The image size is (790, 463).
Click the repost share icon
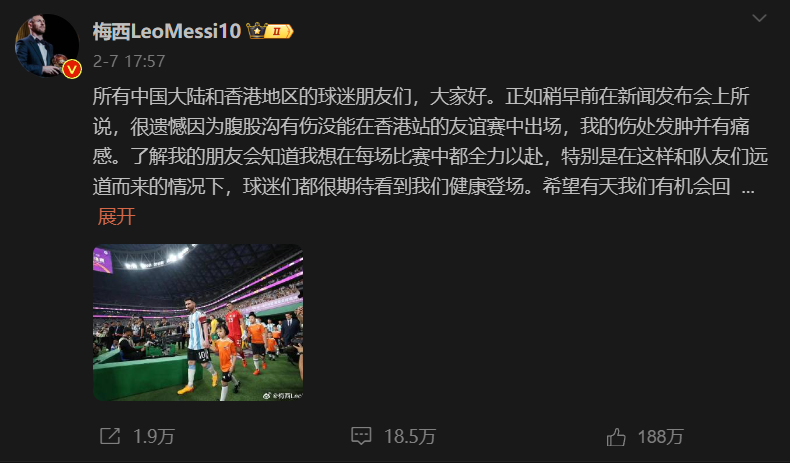click(110, 436)
